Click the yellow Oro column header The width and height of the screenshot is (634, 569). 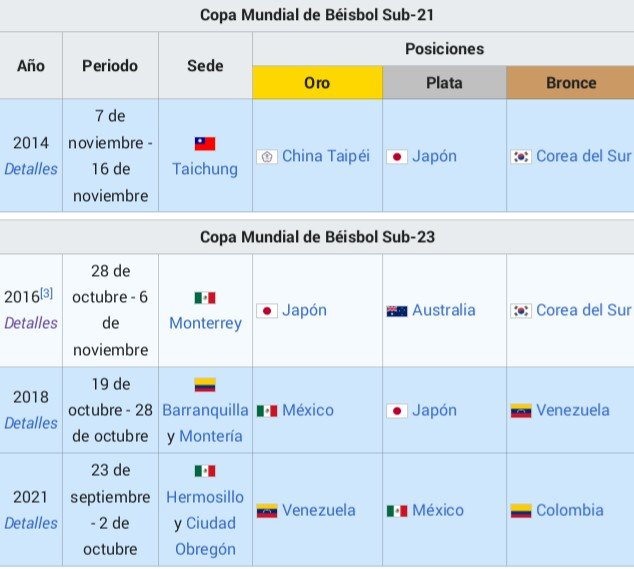point(317,82)
